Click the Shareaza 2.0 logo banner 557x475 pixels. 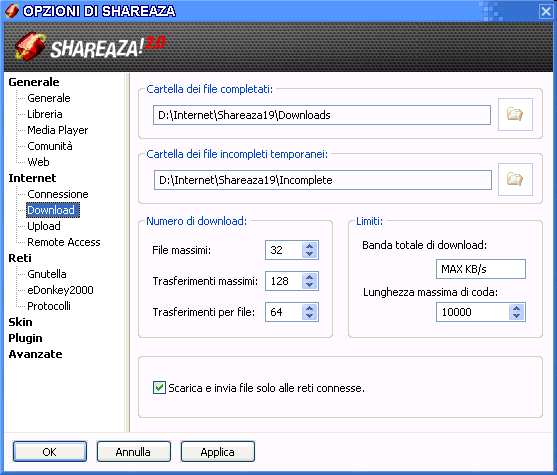[x=90, y=47]
